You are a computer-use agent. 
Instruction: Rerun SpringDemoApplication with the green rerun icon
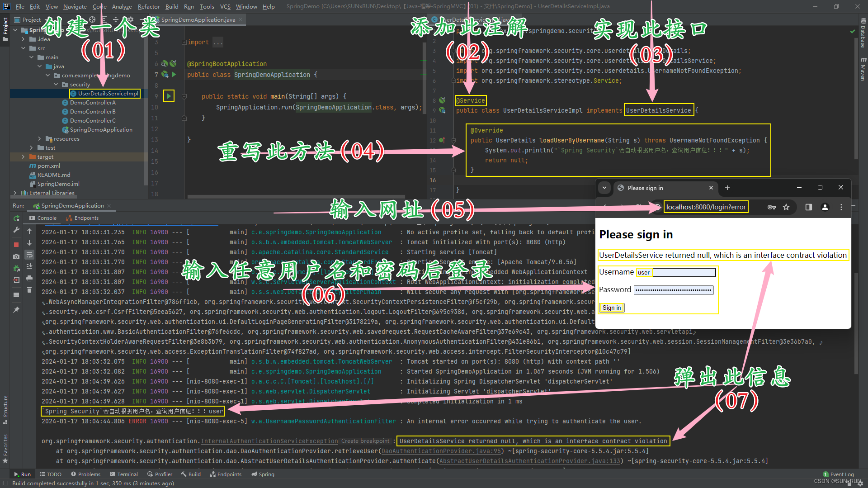click(16, 218)
